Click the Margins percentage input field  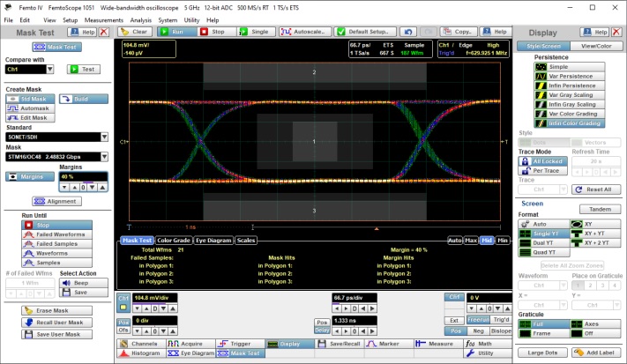[84, 177]
